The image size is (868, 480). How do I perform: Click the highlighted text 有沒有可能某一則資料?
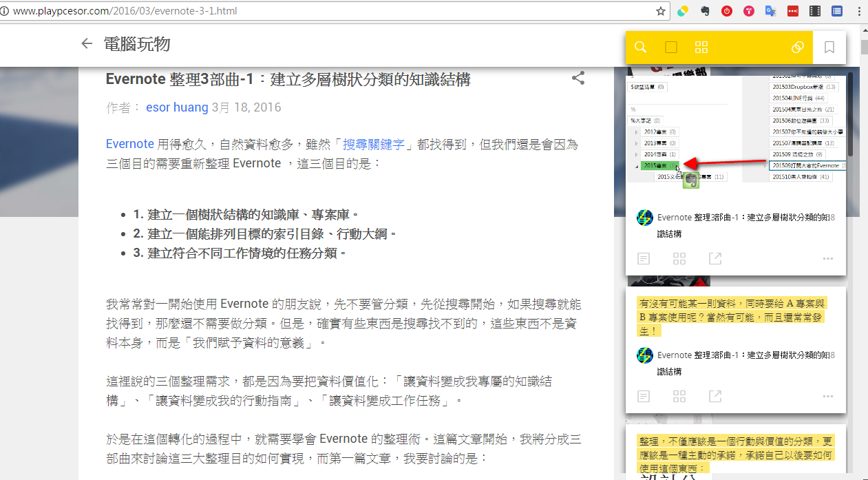[x=732, y=317]
